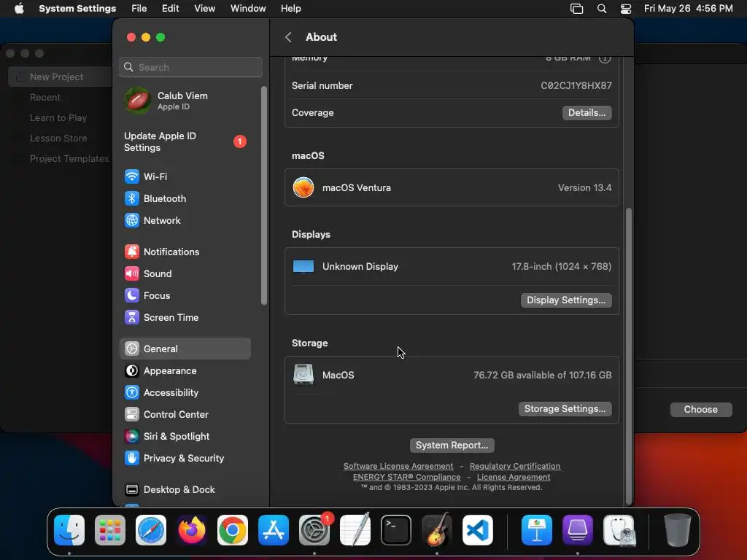Click the System Report button
This screenshot has width=747, height=560.
[x=452, y=446]
